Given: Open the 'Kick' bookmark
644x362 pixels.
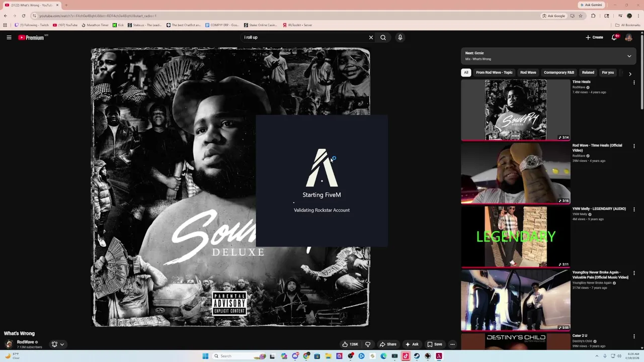Looking at the screenshot, I should click(x=118, y=25).
